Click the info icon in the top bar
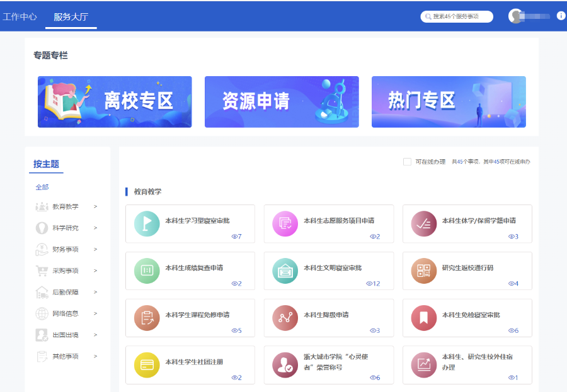Viewport: 567px width, 392px height. point(561,16)
